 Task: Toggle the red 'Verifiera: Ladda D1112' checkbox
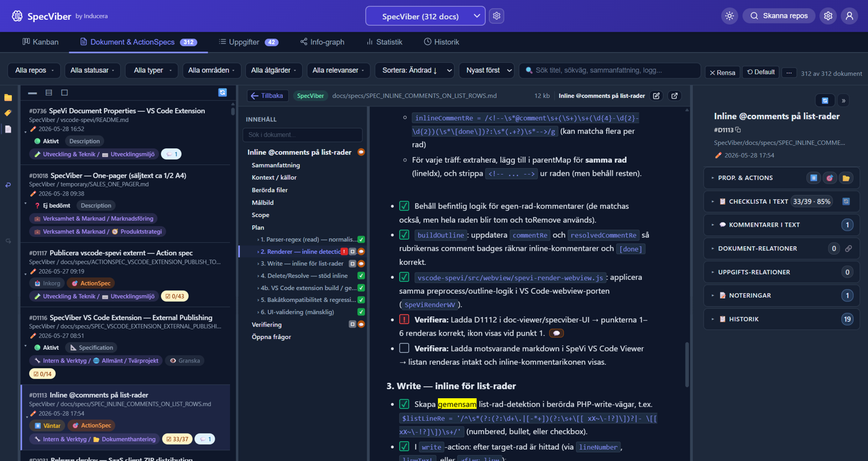click(x=404, y=319)
